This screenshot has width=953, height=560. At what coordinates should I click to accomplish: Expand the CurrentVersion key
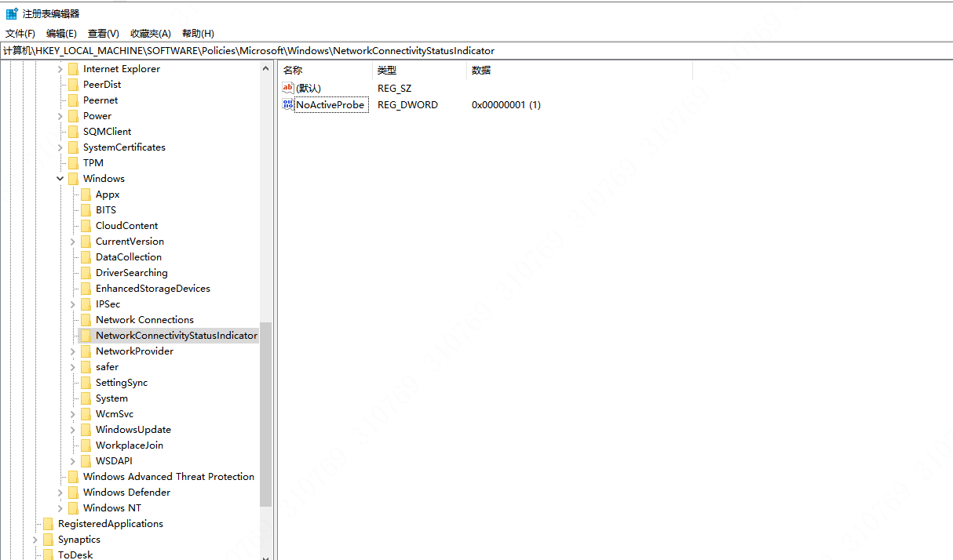coord(73,242)
